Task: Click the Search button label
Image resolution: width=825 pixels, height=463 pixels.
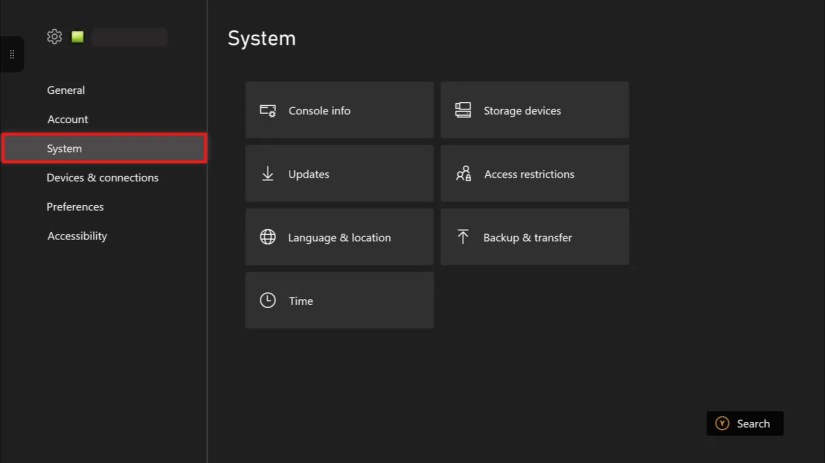Action: pyautogui.click(x=753, y=424)
